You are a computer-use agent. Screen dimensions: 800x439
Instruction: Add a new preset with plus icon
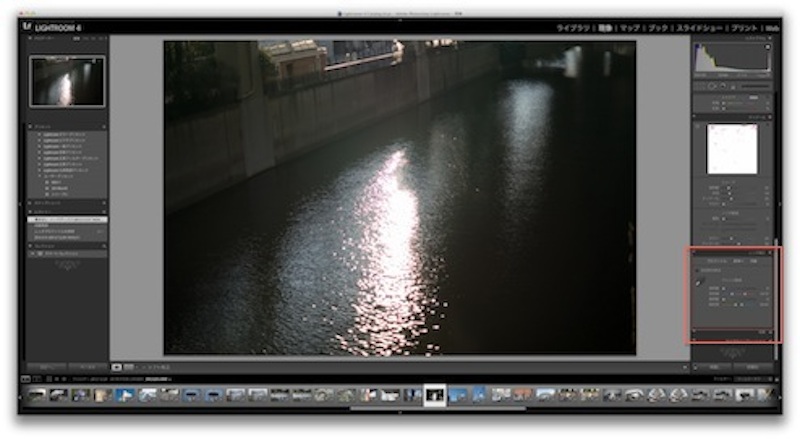point(104,127)
